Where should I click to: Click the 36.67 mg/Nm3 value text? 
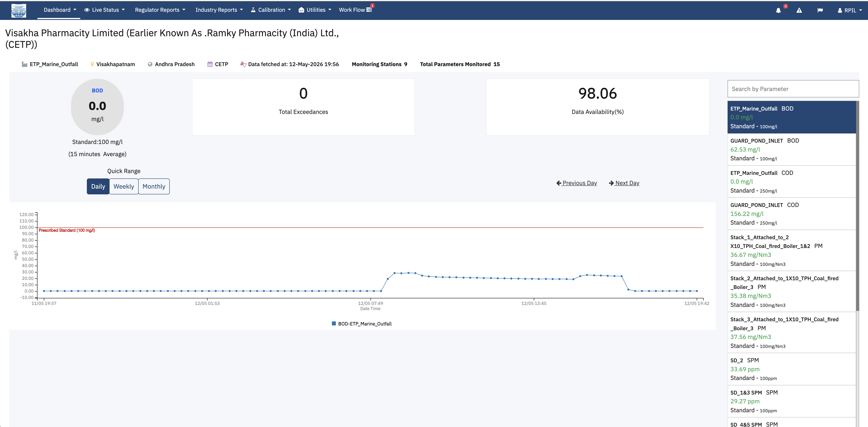click(x=750, y=255)
